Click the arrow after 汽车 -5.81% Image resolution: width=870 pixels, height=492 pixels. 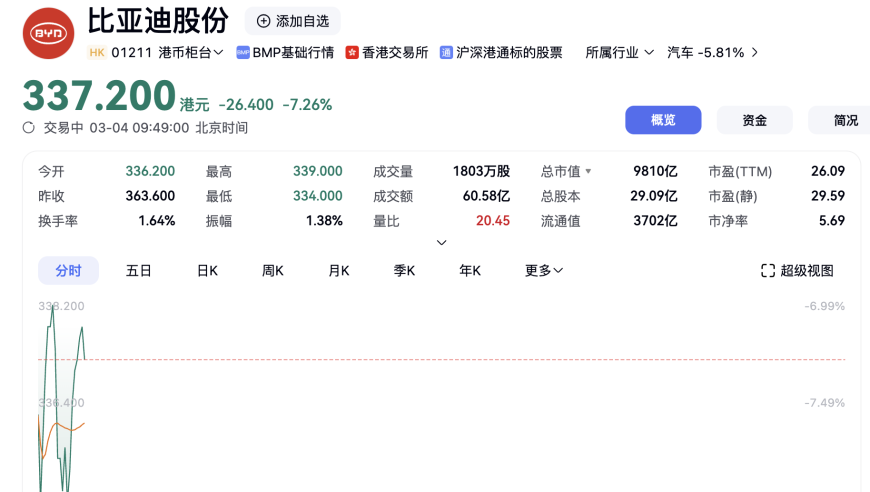(755, 53)
